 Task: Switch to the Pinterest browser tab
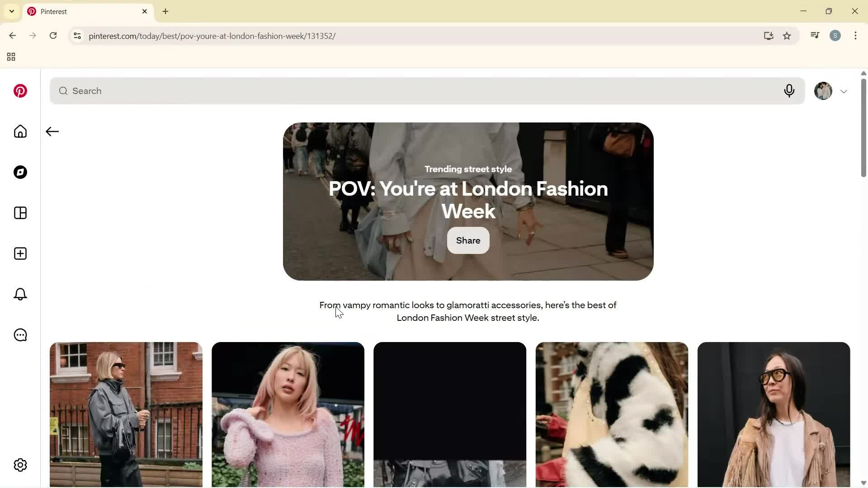[x=81, y=11]
